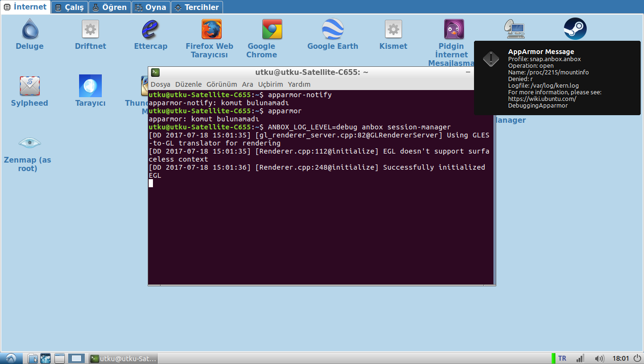
Task: Open the file manager from the taskbar
Action: tap(33, 358)
